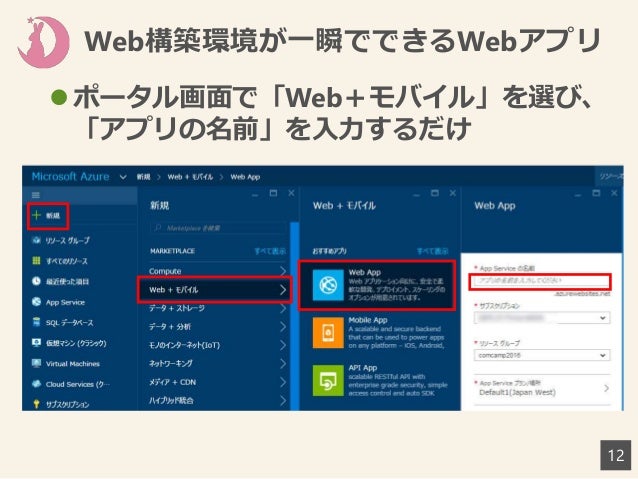Click 新規 breadcrumb in header
This screenshot has width=638, height=479.
tap(143, 177)
